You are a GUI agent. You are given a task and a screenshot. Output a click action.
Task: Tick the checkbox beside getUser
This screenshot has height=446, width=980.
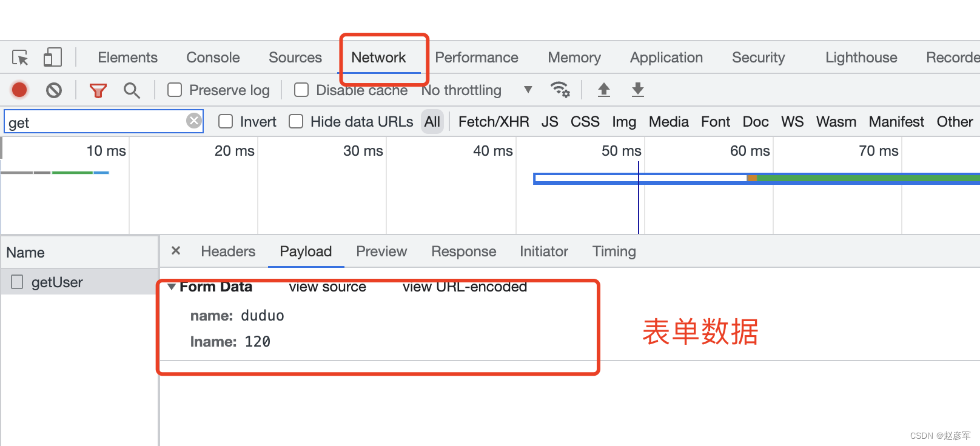17,282
